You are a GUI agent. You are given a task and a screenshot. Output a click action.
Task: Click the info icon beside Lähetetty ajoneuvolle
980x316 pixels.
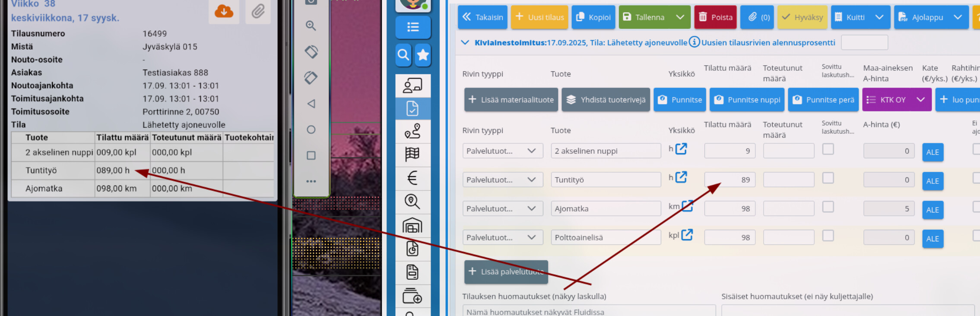pyautogui.click(x=694, y=42)
